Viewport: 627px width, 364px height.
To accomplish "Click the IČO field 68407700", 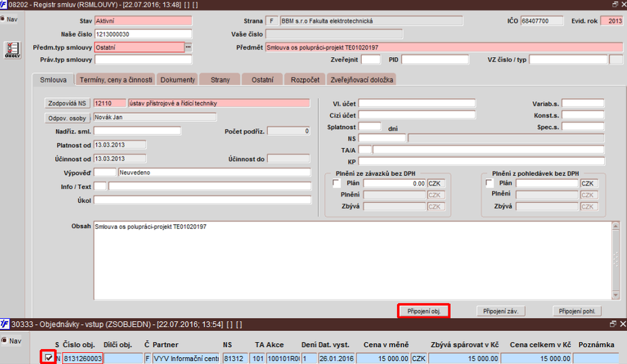I will (x=542, y=21).
